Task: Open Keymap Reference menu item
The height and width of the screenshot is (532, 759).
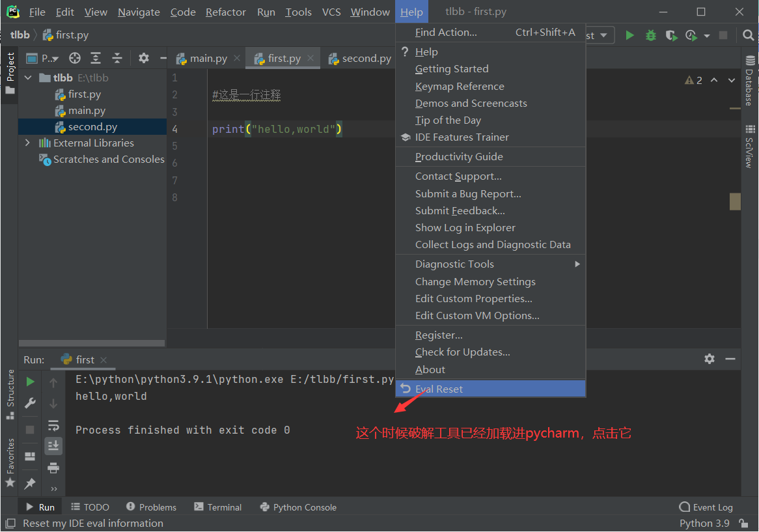Action: pos(490,86)
